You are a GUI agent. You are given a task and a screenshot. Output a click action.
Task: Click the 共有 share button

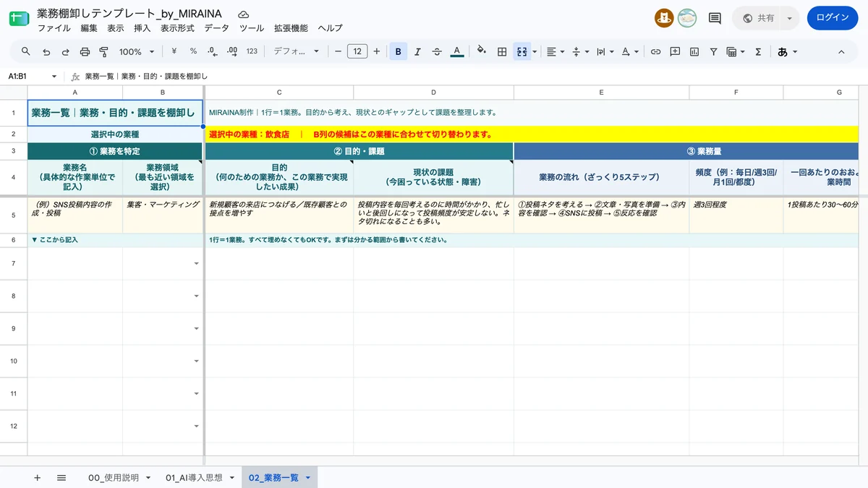[759, 18]
